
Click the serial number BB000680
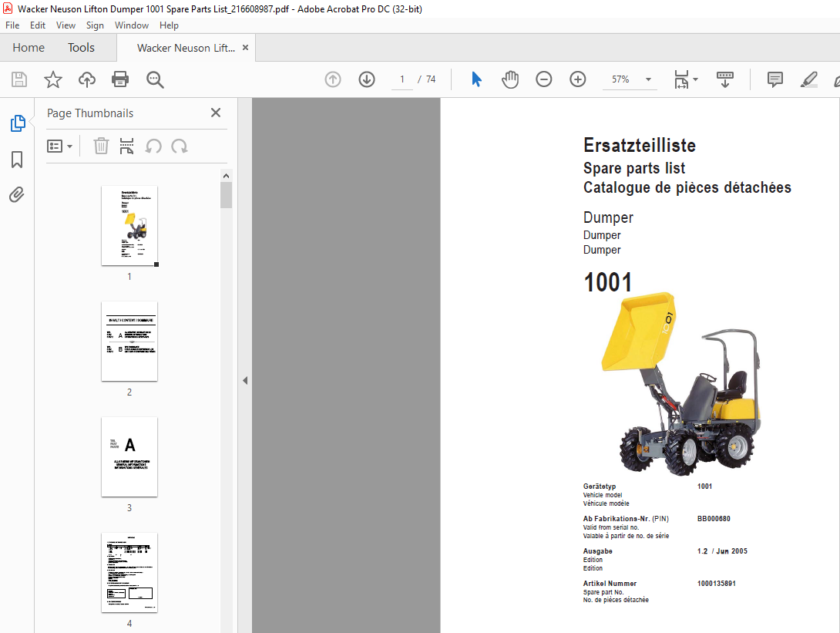(x=714, y=519)
